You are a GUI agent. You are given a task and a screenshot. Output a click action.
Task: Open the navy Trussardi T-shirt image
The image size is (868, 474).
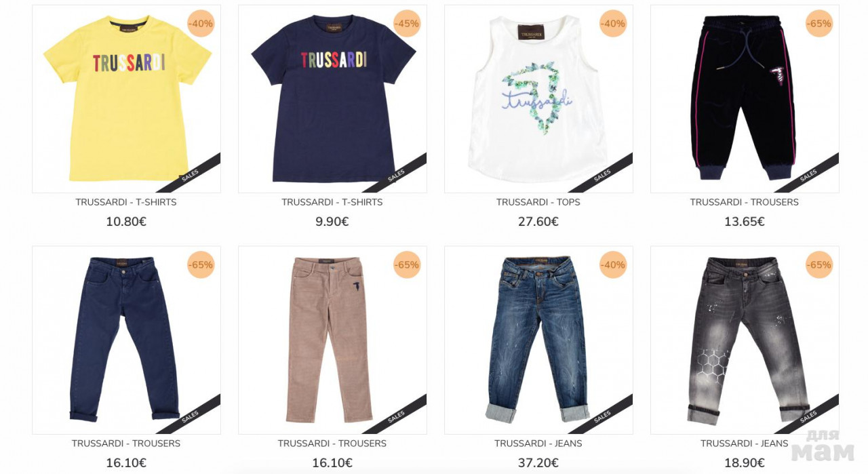click(332, 99)
